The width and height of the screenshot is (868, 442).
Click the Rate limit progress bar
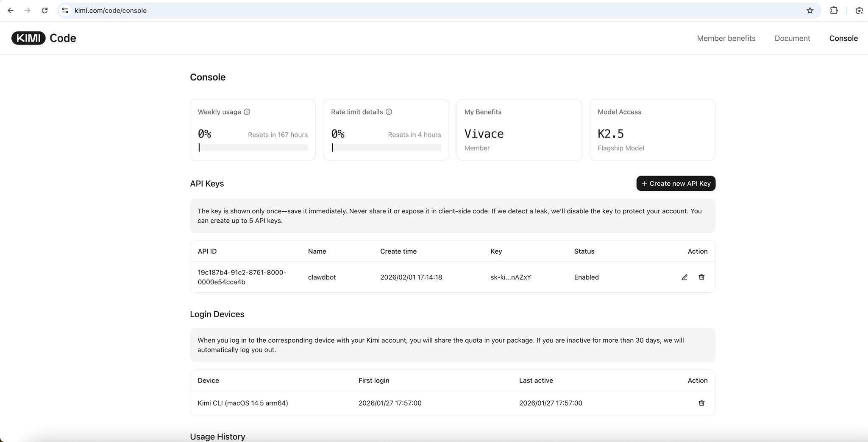pos(386,148)
